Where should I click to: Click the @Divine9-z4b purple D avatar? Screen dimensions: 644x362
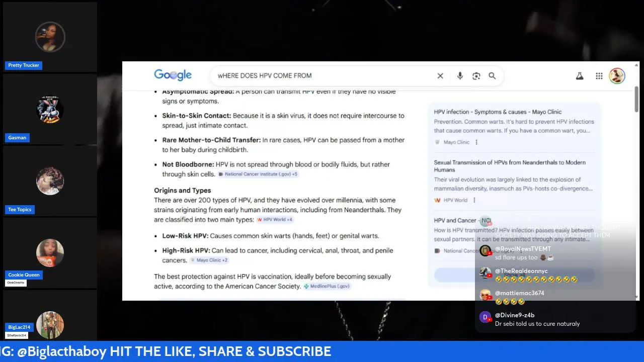click(x=485, y=317)
